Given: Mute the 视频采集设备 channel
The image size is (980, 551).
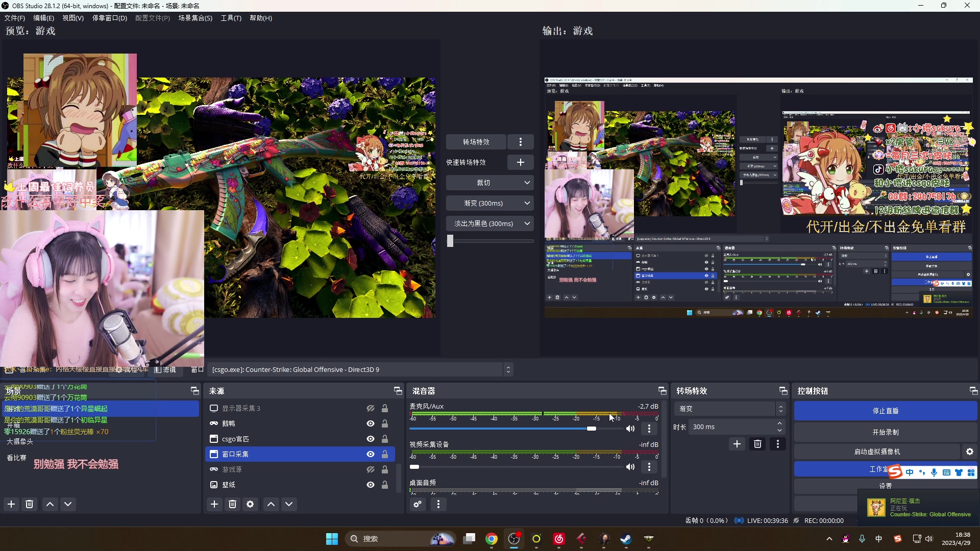Looking at the screenshot, I should pyautogui.click(x=631, y=467).
